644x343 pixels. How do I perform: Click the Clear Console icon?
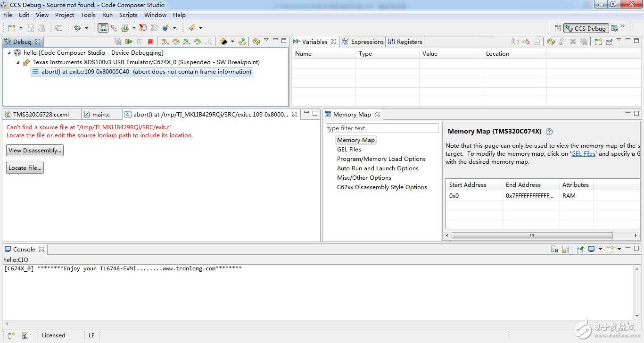point(554,249)
